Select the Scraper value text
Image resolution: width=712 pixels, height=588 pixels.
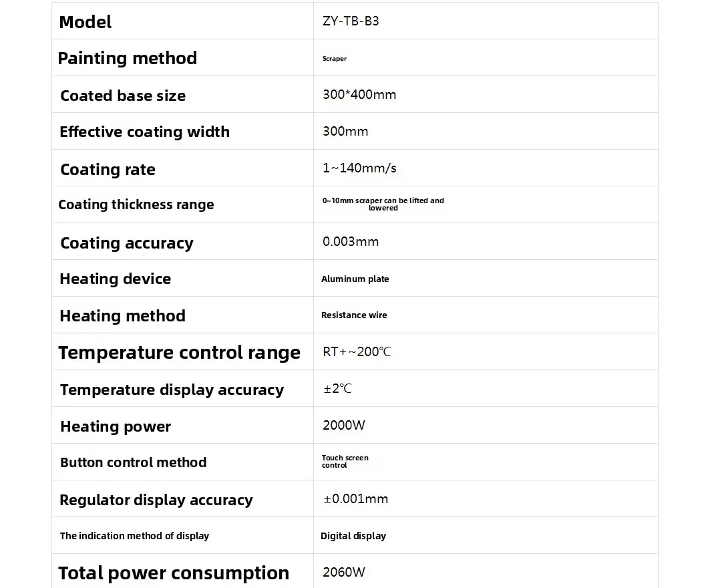tap(335, 59)
